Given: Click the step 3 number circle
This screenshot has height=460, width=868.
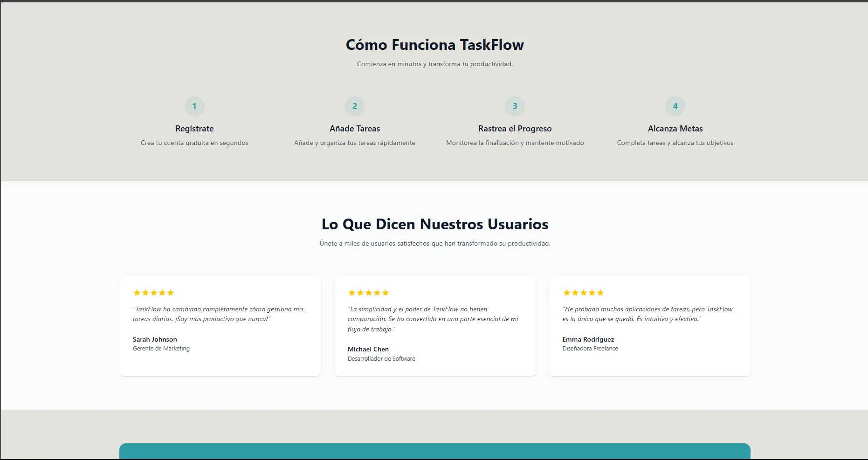Looking at the screenshot, I should [x=515, y=106].
